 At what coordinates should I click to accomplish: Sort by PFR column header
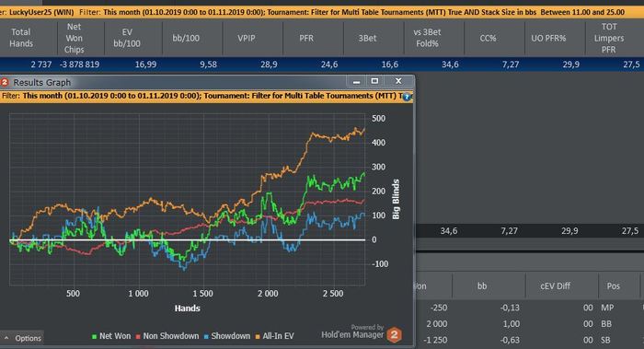pos(306,38)
